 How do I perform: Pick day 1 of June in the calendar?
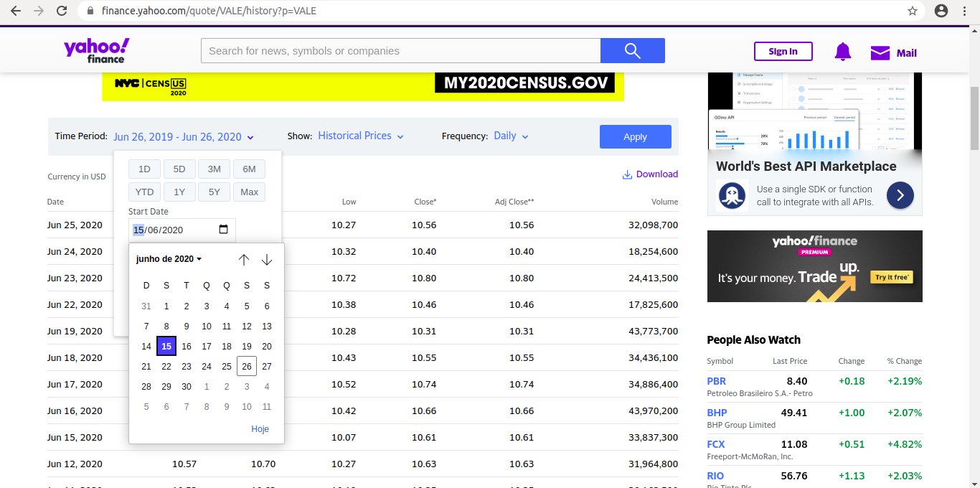click(166, 306)
